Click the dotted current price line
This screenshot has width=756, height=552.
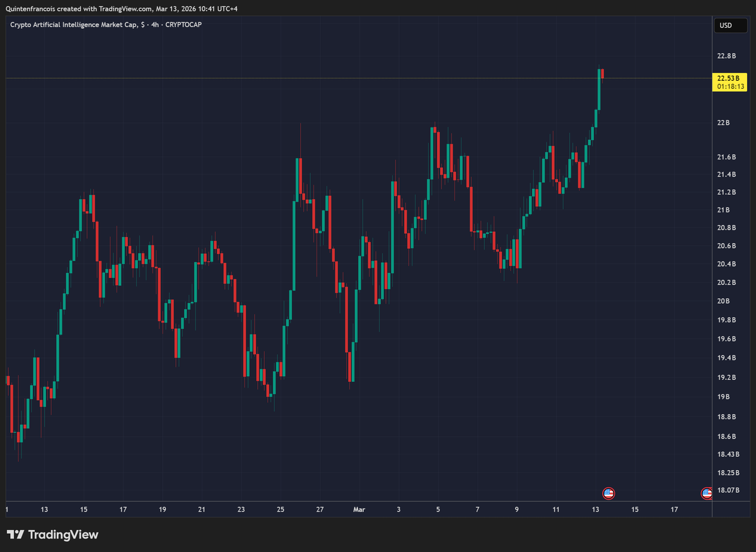coord(359,78)
